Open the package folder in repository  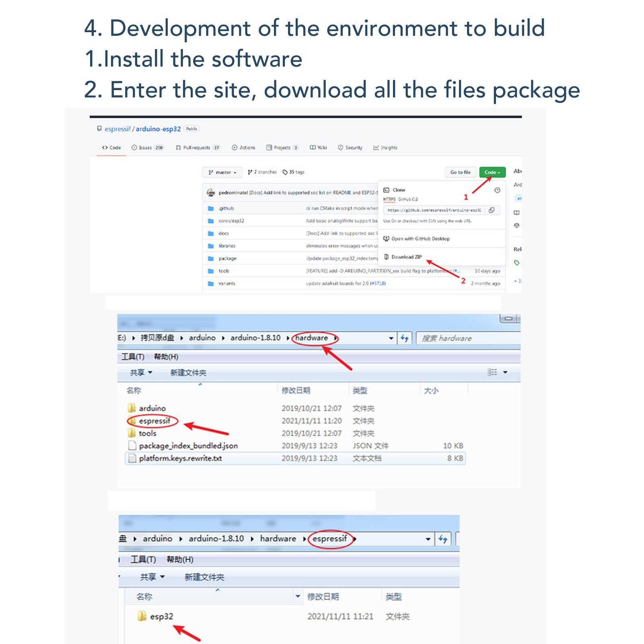click(x=227, y=258)
